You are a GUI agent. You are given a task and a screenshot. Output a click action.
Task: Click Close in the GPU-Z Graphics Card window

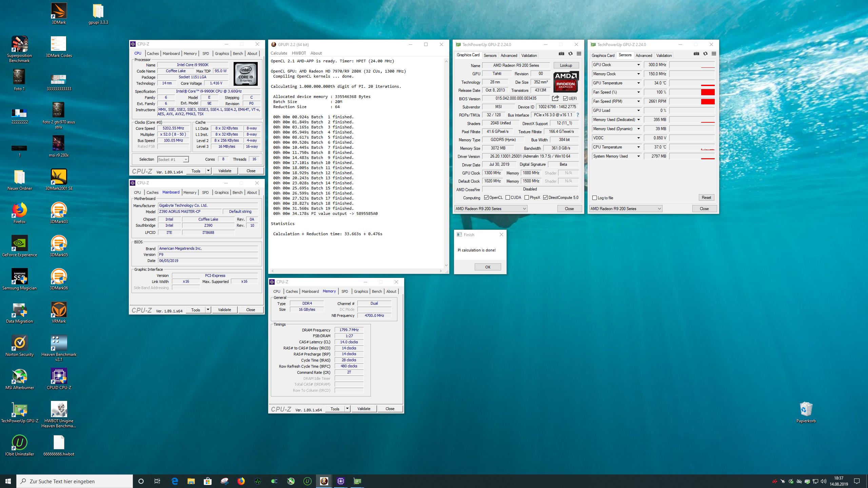click(x=569, y=209)
